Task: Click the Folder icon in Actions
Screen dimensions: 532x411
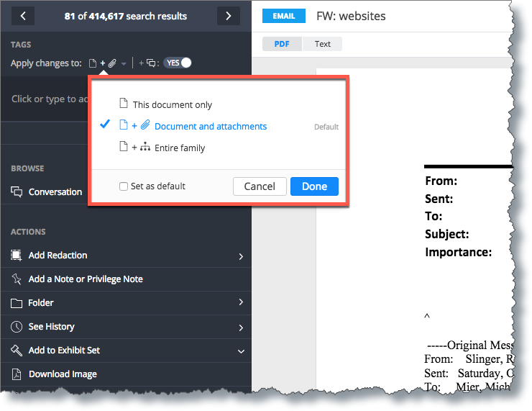Action: point(17,303)
